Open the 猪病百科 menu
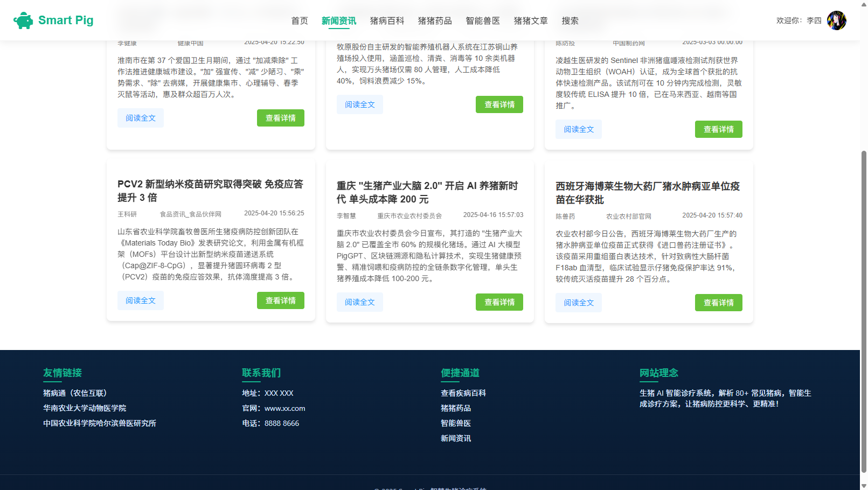Screen dimensions: 868x490 (387, 20)
